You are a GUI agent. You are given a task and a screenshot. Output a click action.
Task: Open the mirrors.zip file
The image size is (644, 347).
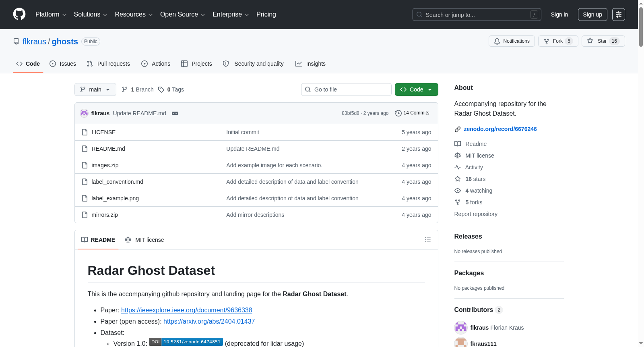tap(105, 215)
